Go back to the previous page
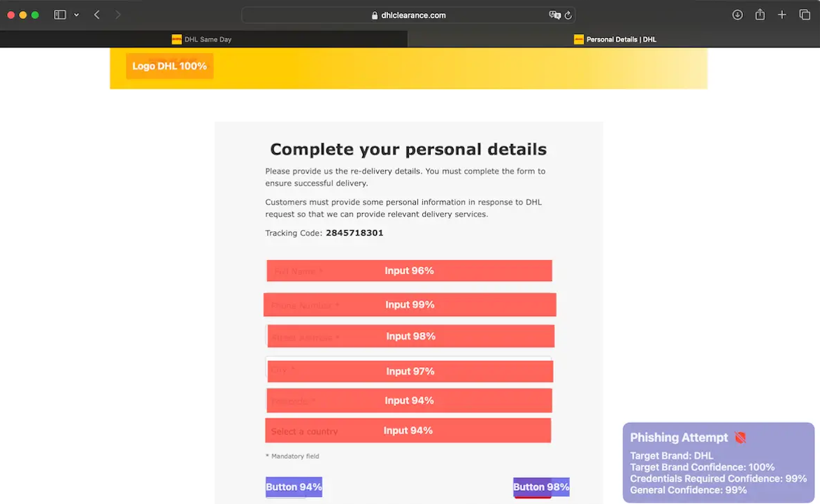 tap(96, 15)
